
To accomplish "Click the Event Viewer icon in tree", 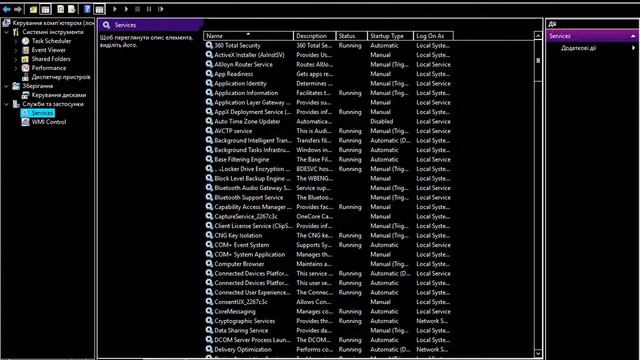I will (x=25, y=50).
